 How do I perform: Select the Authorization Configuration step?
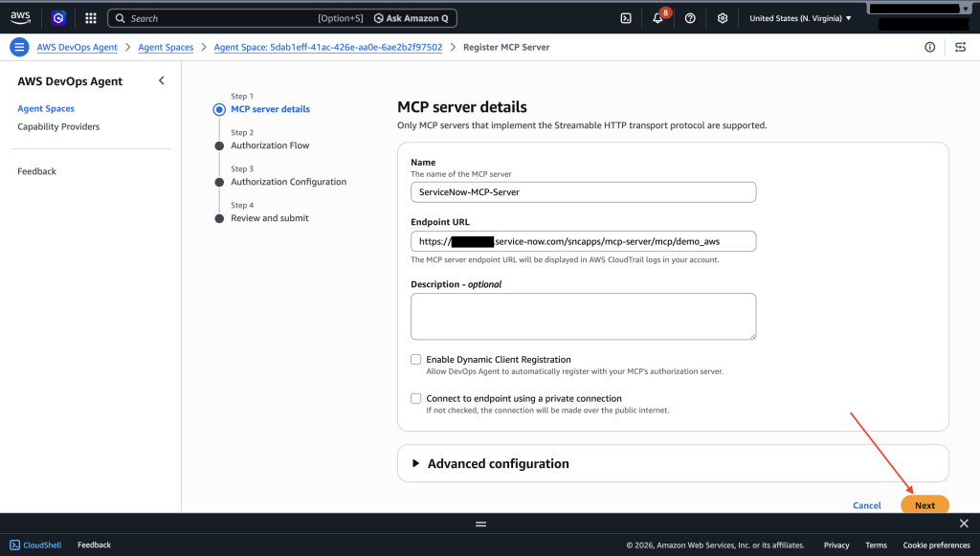(288, 181)
